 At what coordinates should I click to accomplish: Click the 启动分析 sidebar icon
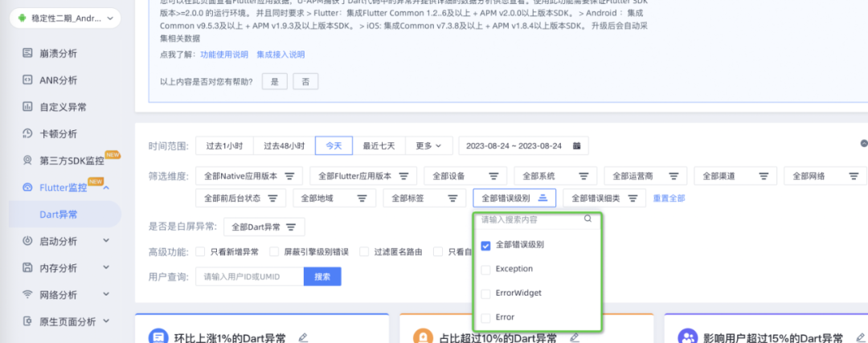pyautogui.click(x=27, y=241)
